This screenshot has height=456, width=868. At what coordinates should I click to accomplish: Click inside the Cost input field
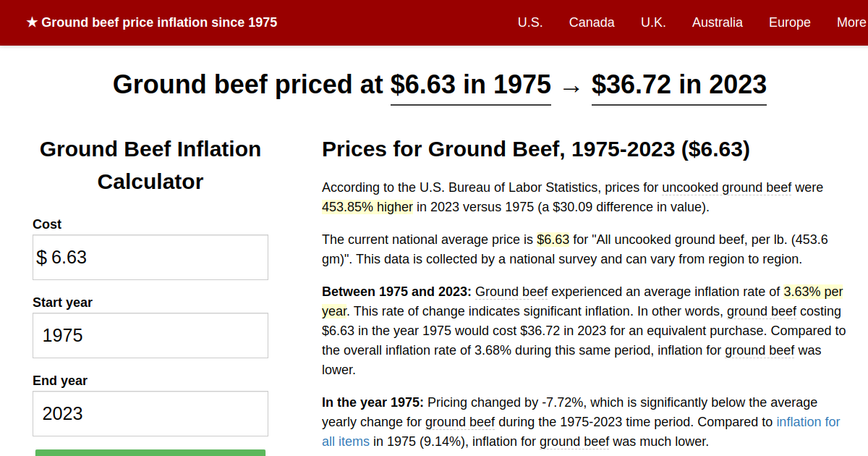(150, 257)
